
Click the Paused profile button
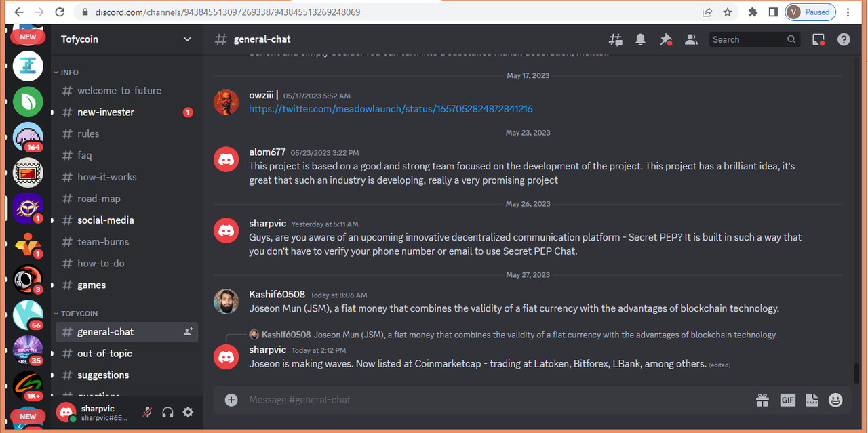(810, 12)
